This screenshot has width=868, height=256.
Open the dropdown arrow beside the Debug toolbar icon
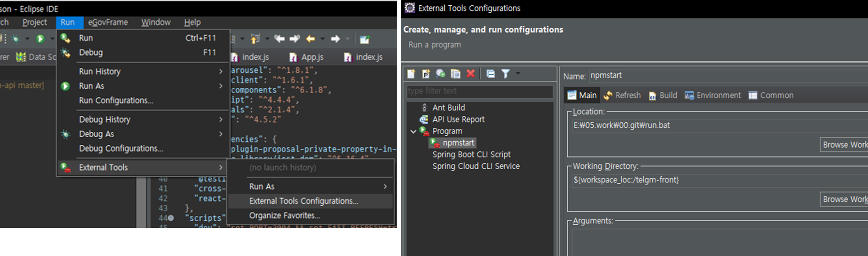[27, 39]
